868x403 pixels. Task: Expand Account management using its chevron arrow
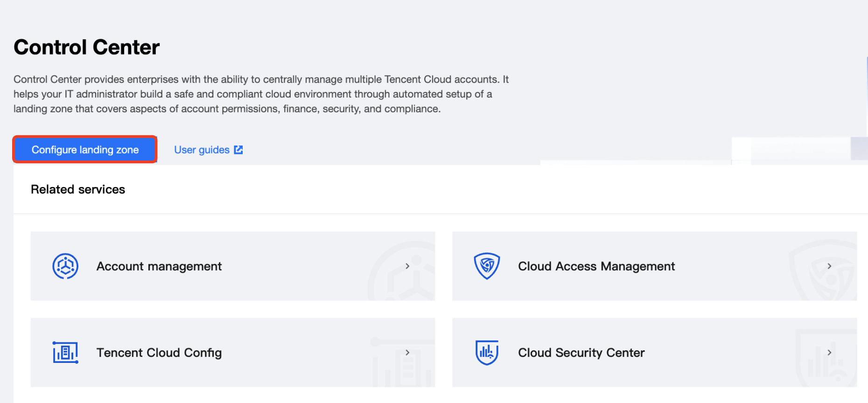[407, 266]
